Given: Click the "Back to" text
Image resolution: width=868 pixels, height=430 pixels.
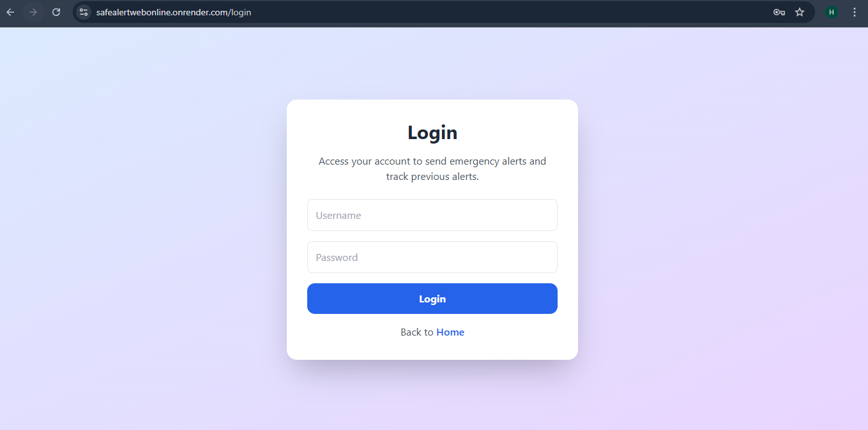Looking at the screenshot, I should pyautogui.click(x=417, y=332).
